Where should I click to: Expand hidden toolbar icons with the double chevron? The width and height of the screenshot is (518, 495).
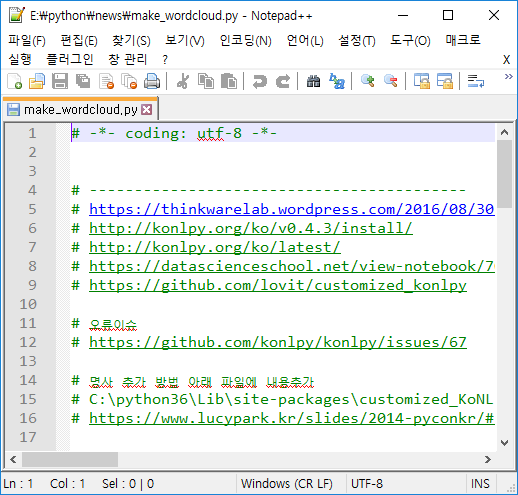point(508,77)
